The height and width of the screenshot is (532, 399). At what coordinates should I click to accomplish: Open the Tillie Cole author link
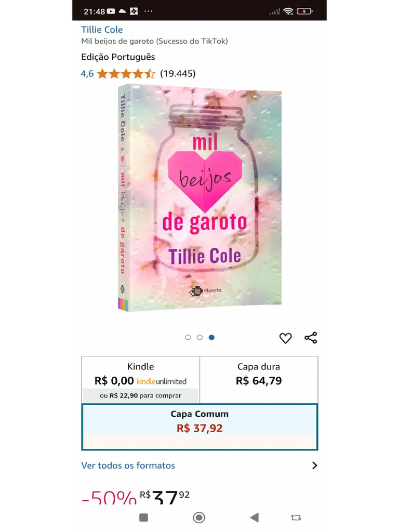coord(102,30)
